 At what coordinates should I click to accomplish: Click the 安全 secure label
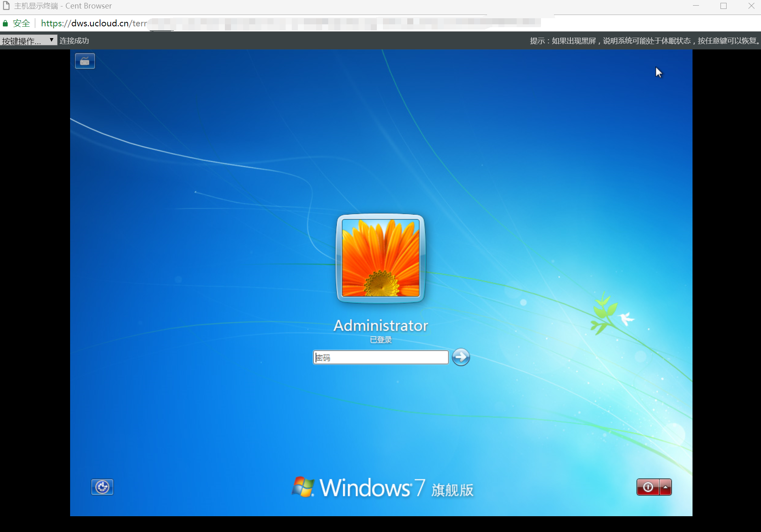coord(21,24)
